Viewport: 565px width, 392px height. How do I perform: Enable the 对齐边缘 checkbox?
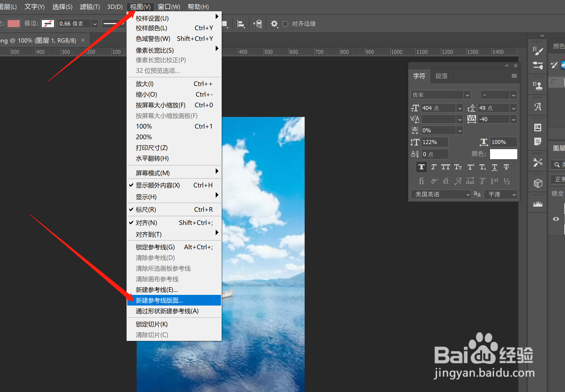(285, 24)
